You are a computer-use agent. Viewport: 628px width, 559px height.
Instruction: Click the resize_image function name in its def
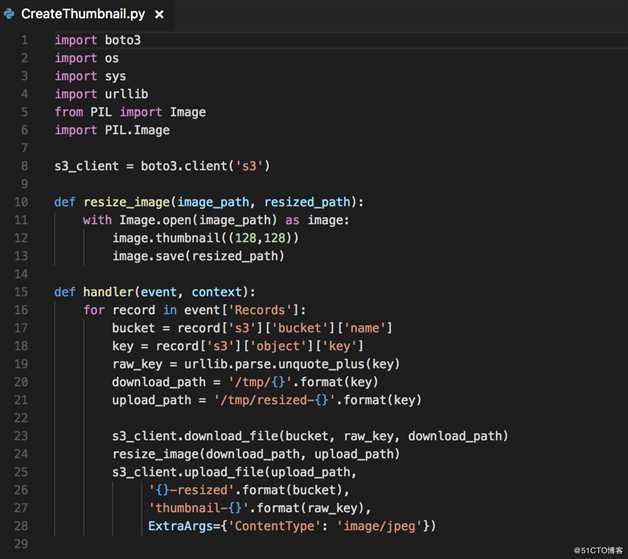click(x=127, y=202)
